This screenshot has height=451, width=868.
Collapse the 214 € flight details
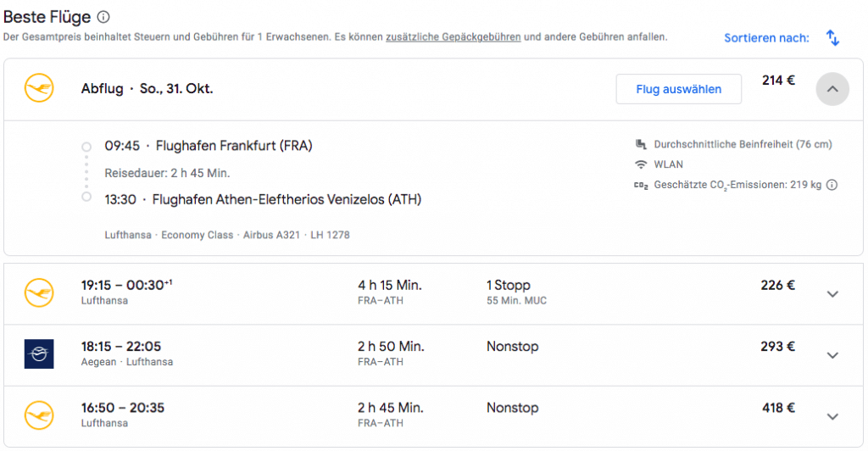(832, 89)
